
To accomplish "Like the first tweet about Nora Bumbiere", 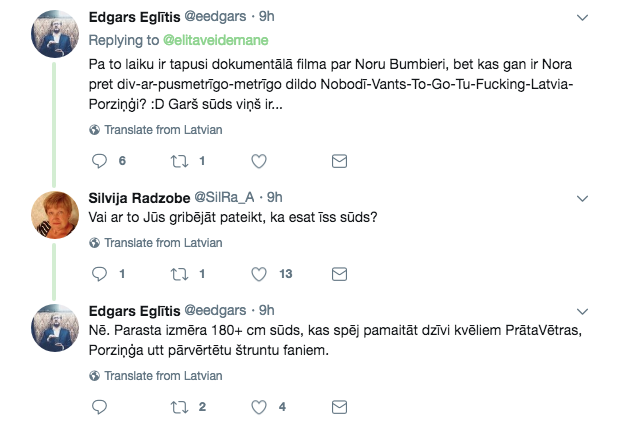I will point(258,160).
